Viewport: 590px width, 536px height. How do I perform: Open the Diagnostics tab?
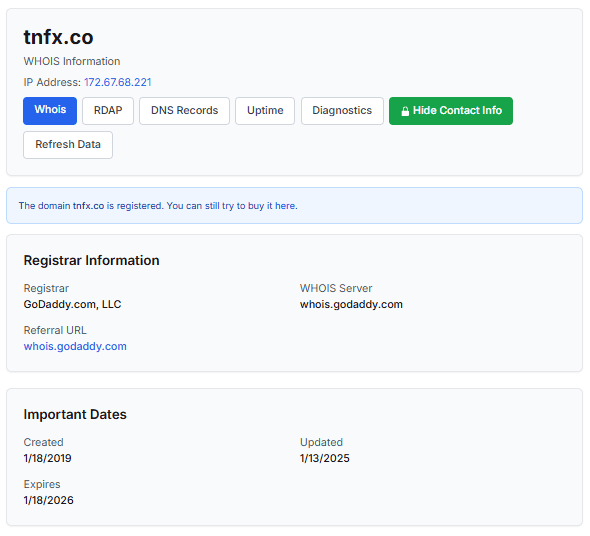pos(342,111)
